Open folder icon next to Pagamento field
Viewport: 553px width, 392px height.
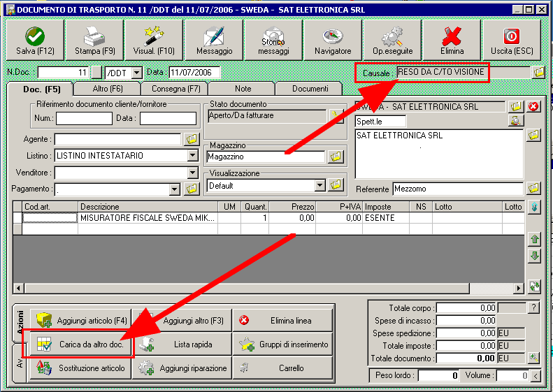point(192,189)
